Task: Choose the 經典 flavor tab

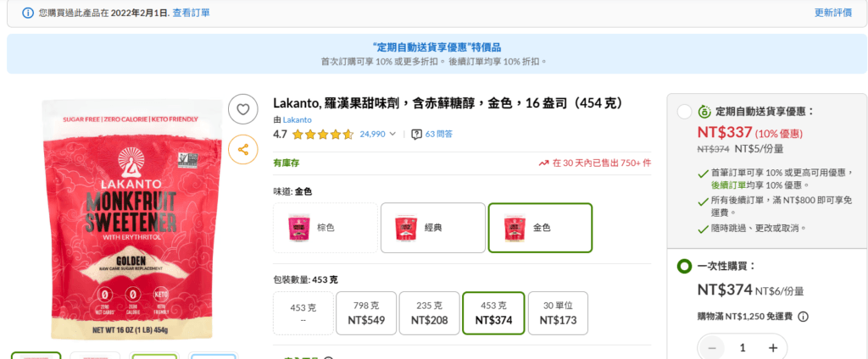Action: pyautogui.click(x=432, y=228)
